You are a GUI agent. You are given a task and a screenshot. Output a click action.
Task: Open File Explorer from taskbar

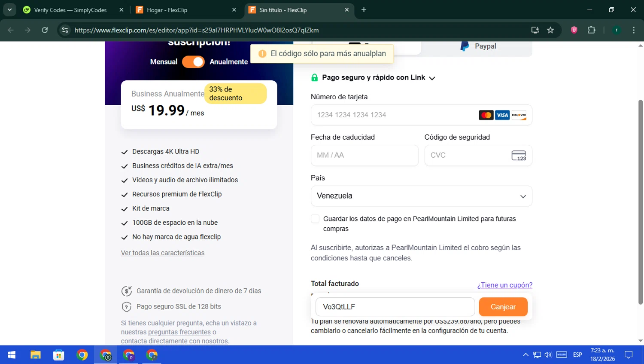[x=35, y=355]
